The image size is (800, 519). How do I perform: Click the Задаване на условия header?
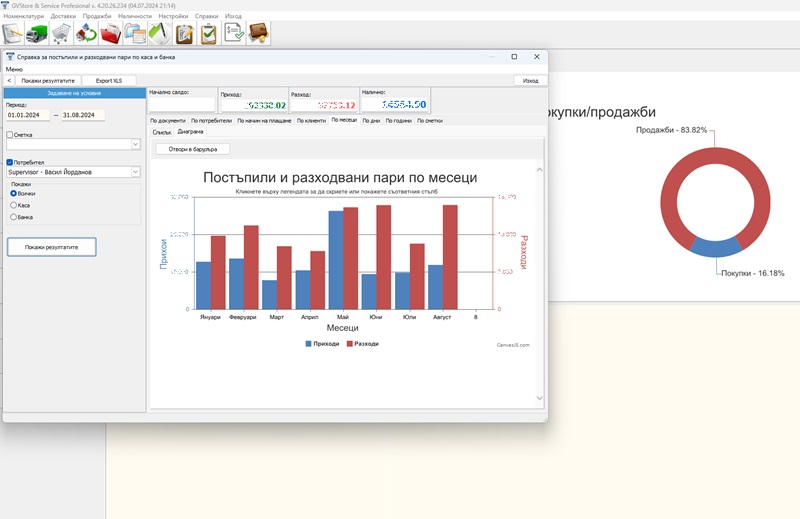pyautogui.click(x=74, y=93)
